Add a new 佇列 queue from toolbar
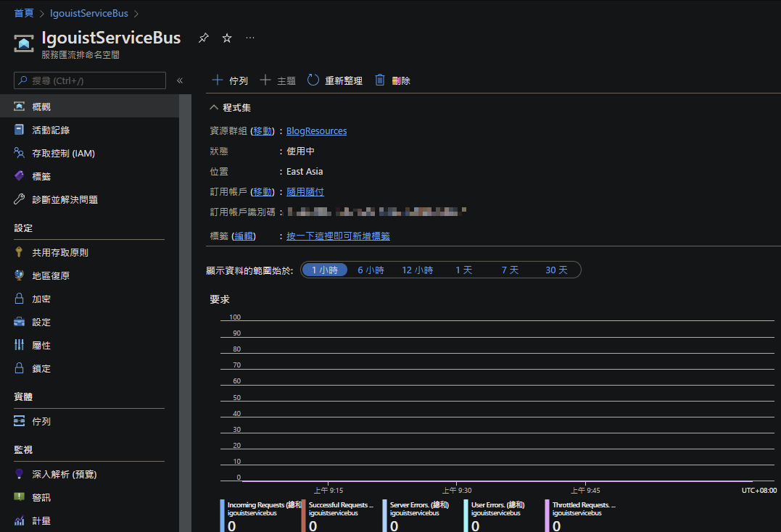The height and width of the screenshot is (532, 781). point(230,80)
